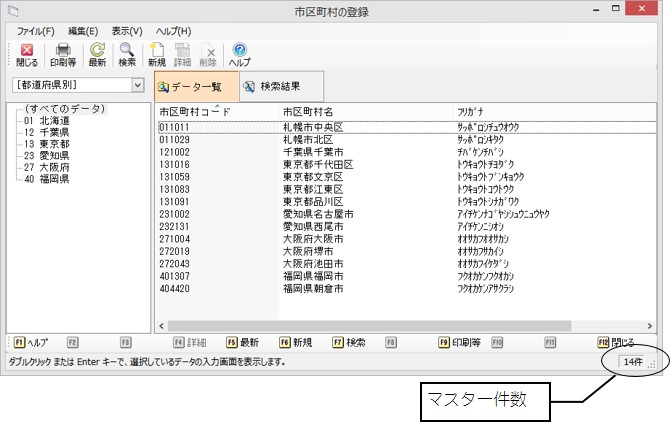670x422 pixels.
Task: Select the 大阪府堺市 row
Action: click(x=312, y=252)
